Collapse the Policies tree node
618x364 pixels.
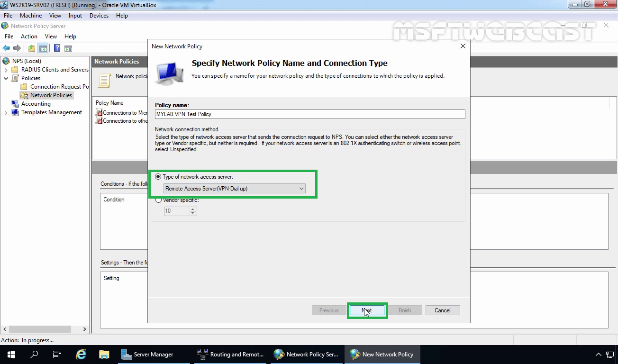(x=6, y=78)
